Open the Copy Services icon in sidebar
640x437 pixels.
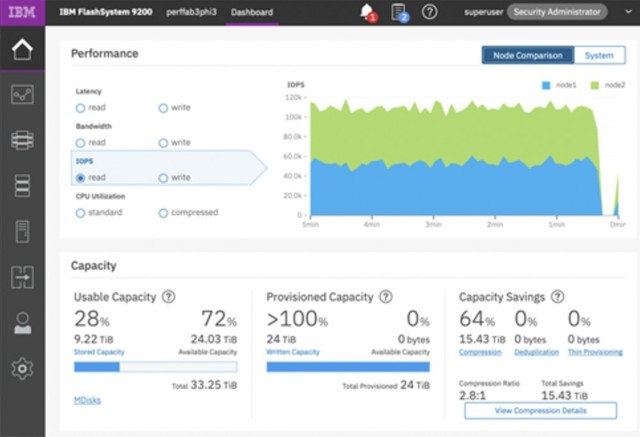click(22, 277)
